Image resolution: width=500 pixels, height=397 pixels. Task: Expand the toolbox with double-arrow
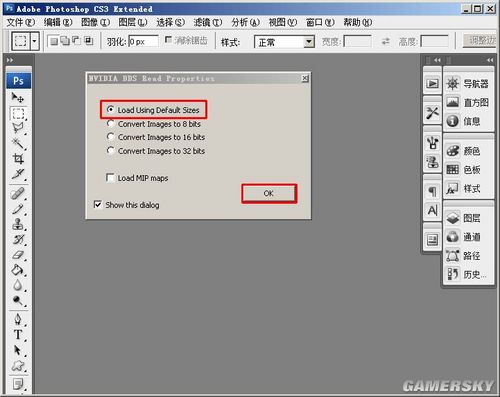(10, 60)
